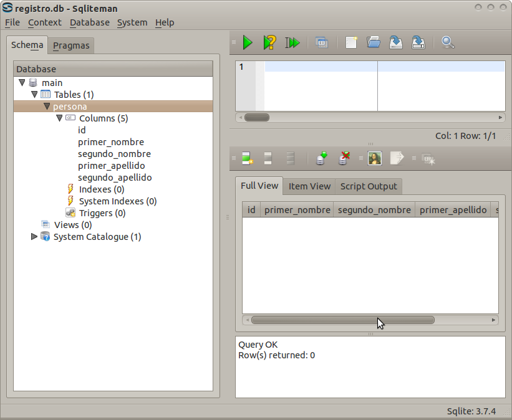Image resolution: width=512 pixels, height=420 pixels.
Task: Open a script file with the folder icon
Action: pyautogui.click(x=374, y=42)
